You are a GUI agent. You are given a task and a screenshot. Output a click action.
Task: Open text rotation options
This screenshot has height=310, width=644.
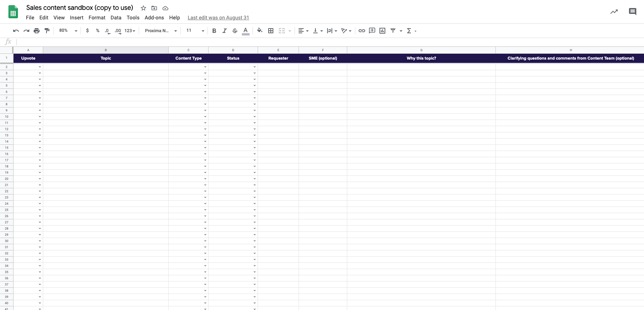346,31
